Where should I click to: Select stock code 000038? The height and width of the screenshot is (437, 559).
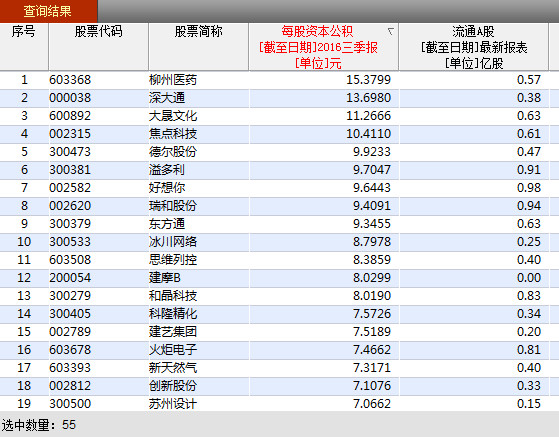coord(70,98)
